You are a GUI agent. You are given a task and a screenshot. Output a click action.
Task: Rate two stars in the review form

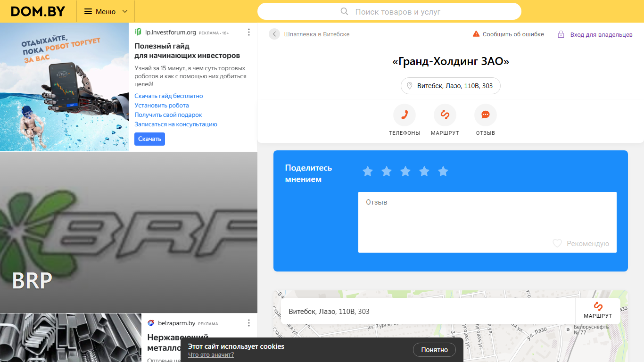click(387, 171)
